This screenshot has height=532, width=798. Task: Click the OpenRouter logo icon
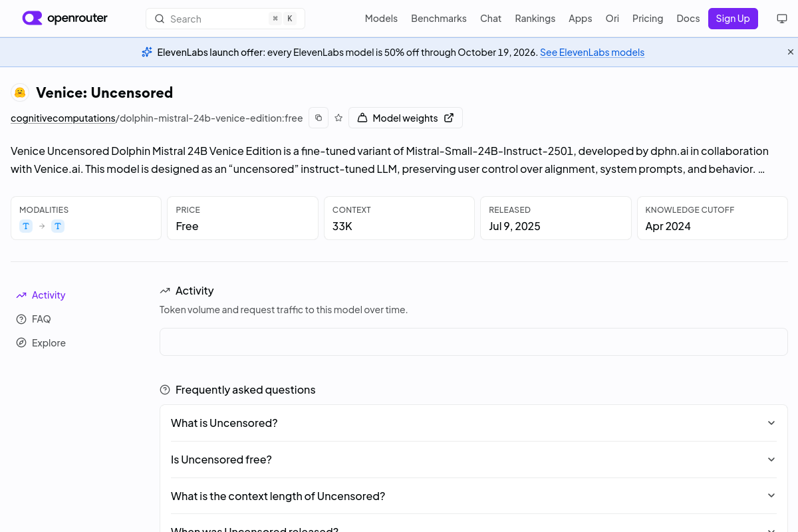pyautogui.click(x=32, y=19)
